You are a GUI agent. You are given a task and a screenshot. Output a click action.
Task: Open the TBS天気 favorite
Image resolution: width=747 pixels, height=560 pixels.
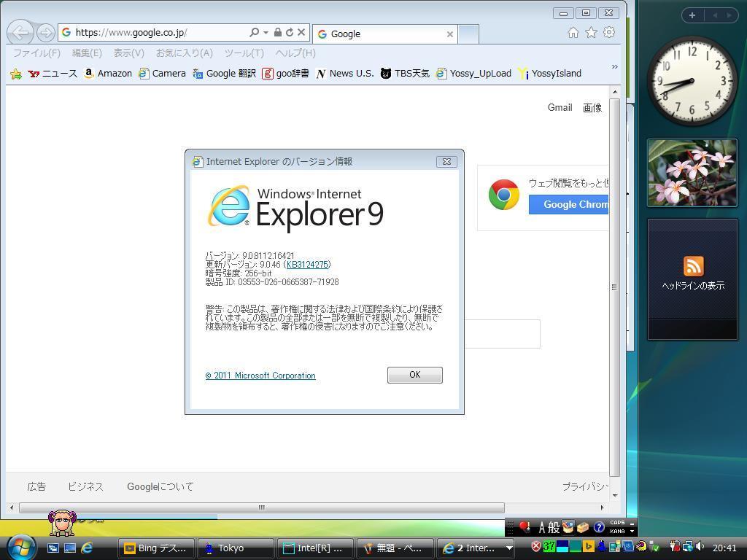coord(405,74)
